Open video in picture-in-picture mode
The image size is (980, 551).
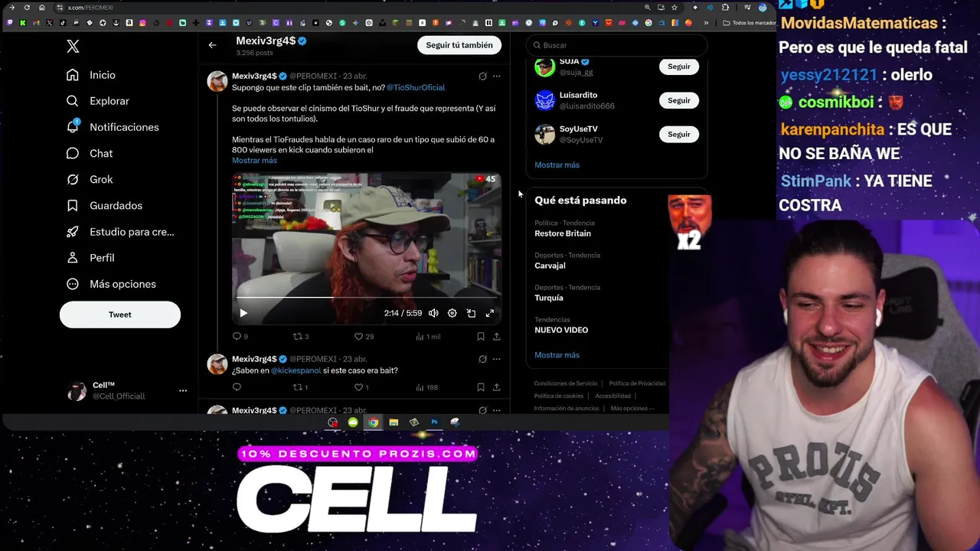(x=471, y=313)
